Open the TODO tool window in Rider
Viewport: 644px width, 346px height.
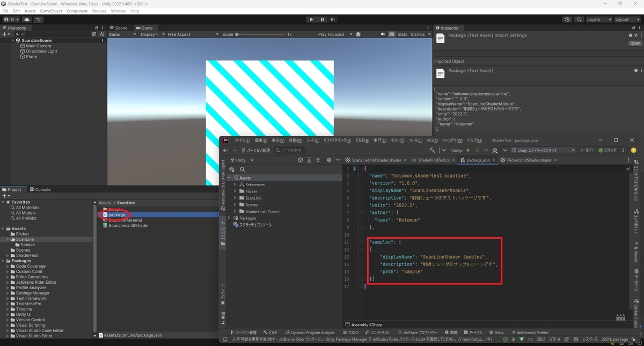click(x=352, y=333)
